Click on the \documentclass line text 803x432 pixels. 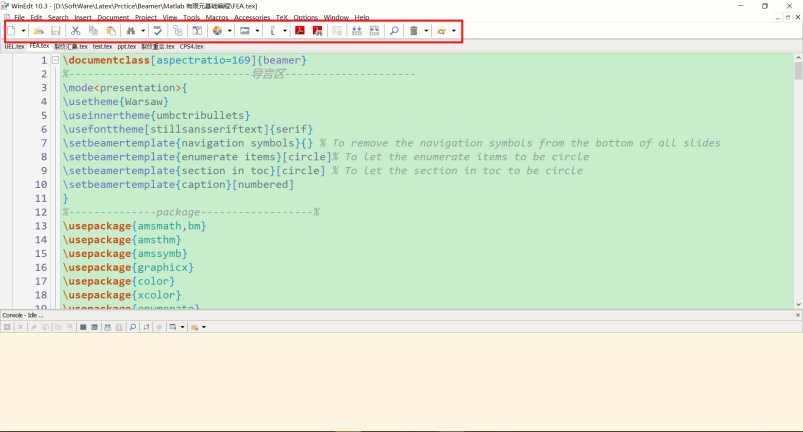pos(185,60)
